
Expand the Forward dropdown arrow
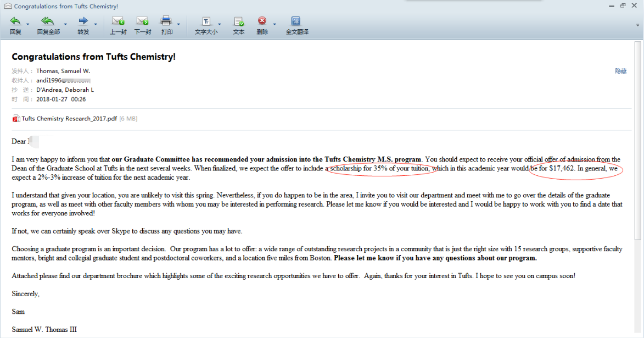click(96, 24)
